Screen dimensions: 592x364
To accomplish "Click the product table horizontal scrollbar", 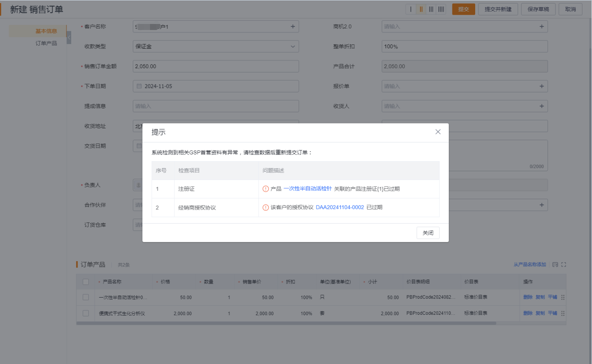I will coord(286,323).
